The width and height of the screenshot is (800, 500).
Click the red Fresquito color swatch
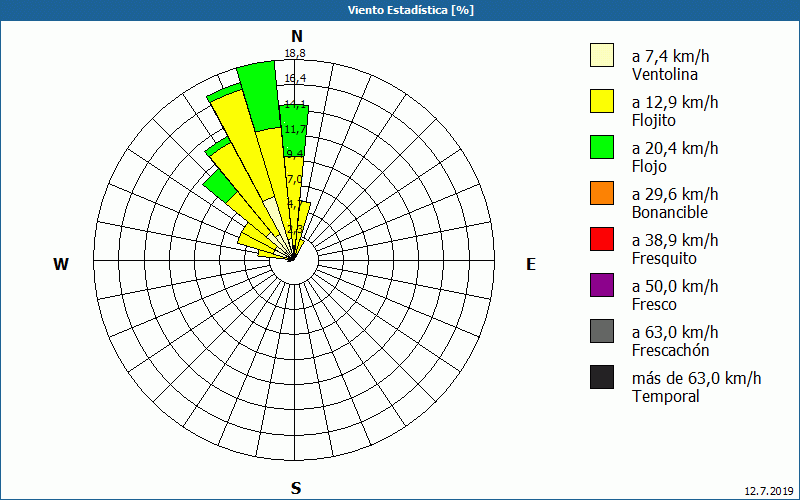[x=602, y=239]
